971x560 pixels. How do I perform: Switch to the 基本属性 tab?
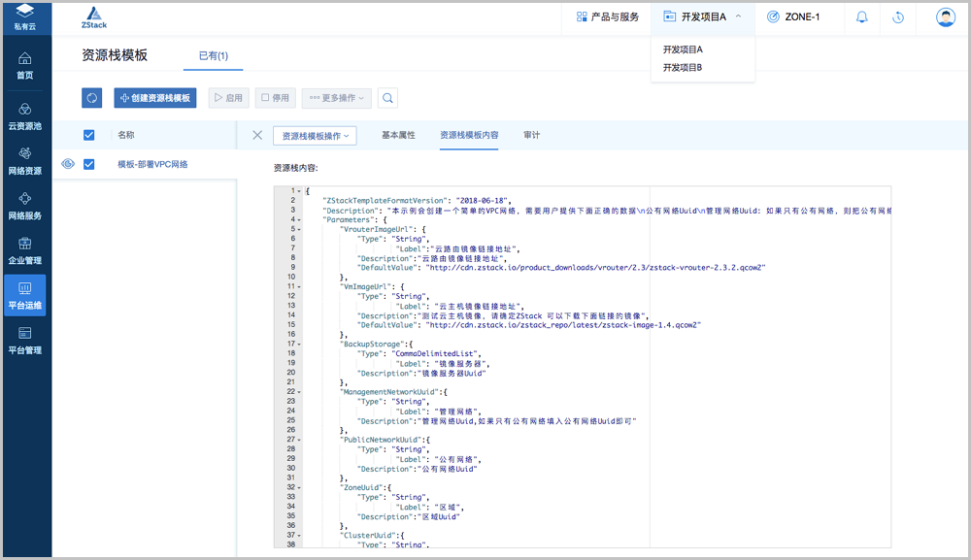coord(398,135)
